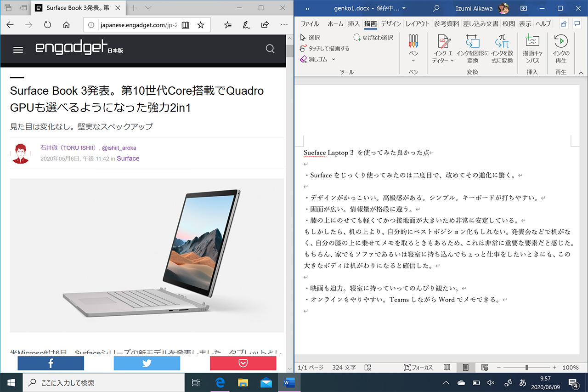588x392 pixels.
Task: Open the engadget hamburger menu
Action: point(18,50)
